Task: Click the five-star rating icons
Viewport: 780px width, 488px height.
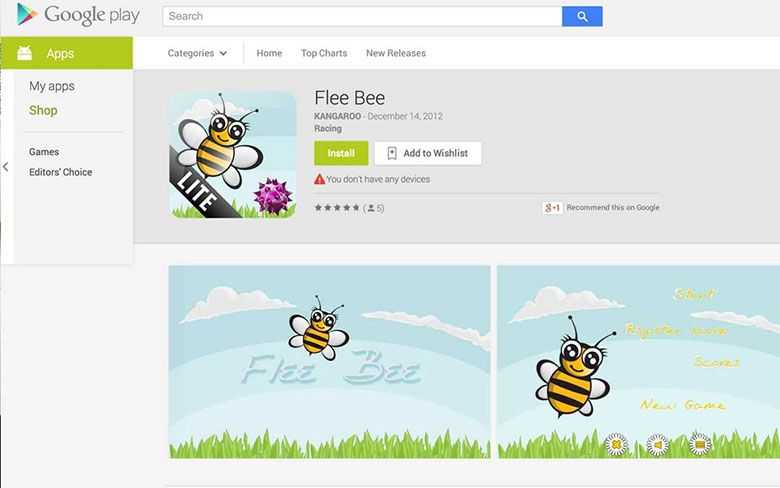Action: point(337,208)
